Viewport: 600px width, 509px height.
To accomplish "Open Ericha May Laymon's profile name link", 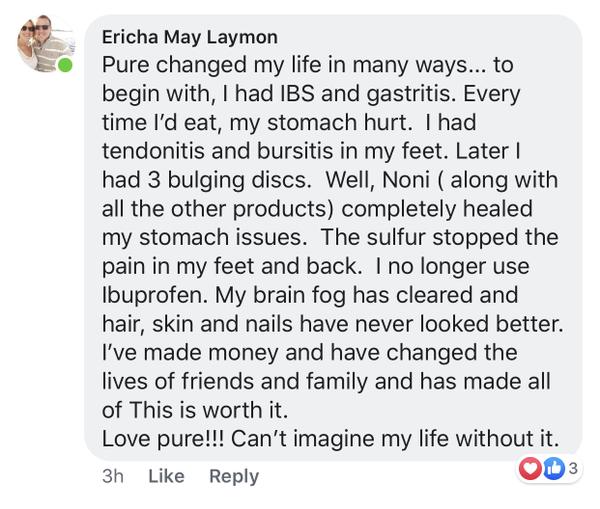I will coord(190,37).
